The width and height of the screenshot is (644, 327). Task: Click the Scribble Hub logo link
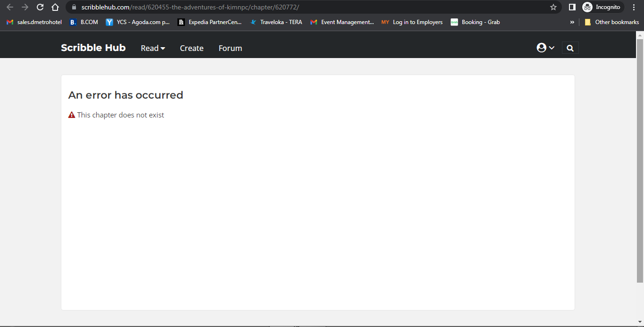pos(93,48)
